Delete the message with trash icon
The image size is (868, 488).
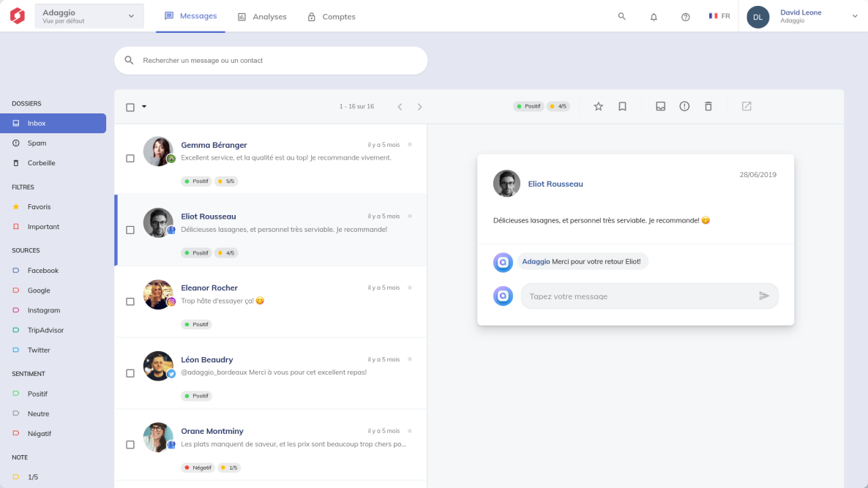pyautogui.click(x=708, y=106)
